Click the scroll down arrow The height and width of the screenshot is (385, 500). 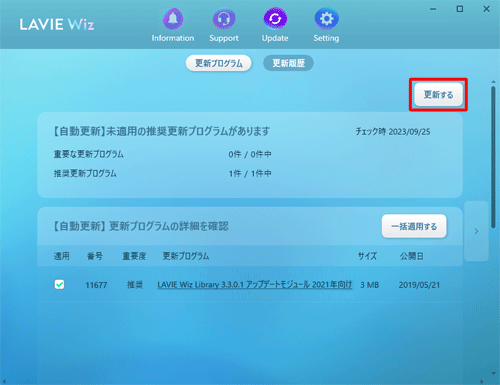[x=493, y=373]
